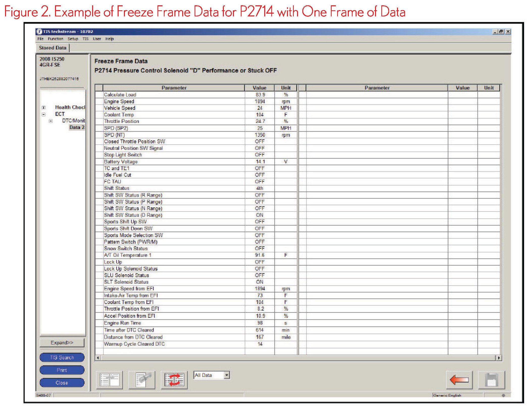
Task: Click the Expand>> button
Action: 62,343
